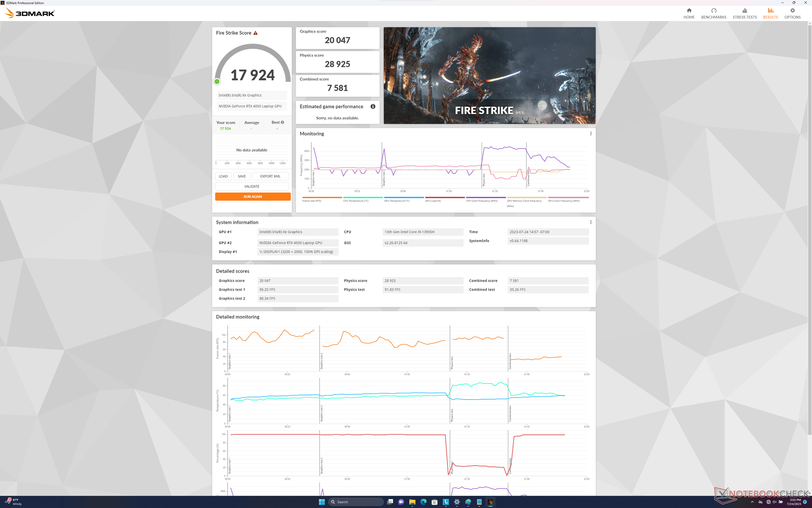Open File Explorer from taskbar
Image resolution: width=812 pixels, height=508 pixels.
(412, 502)
